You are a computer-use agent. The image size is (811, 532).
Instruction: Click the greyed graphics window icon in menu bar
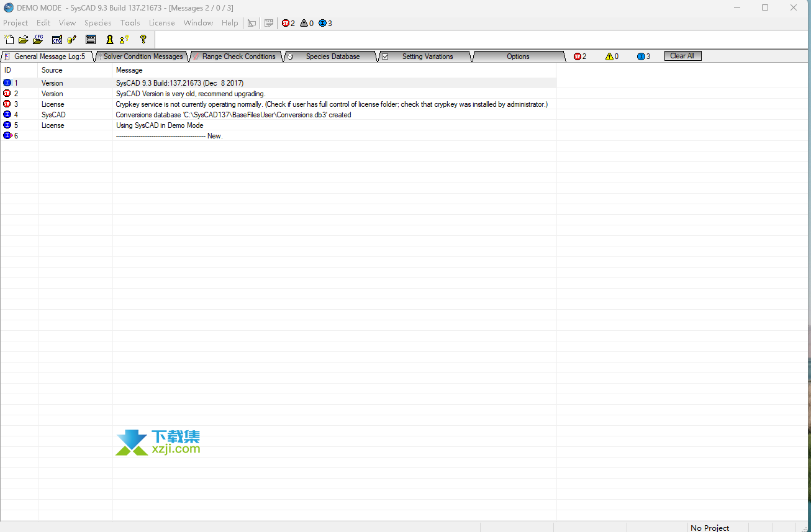(x=251, y=23)
